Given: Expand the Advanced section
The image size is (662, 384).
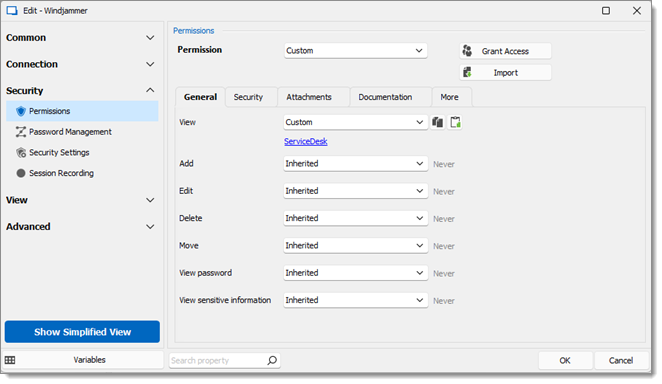Looking at the screenshot, I should (80, 227).
